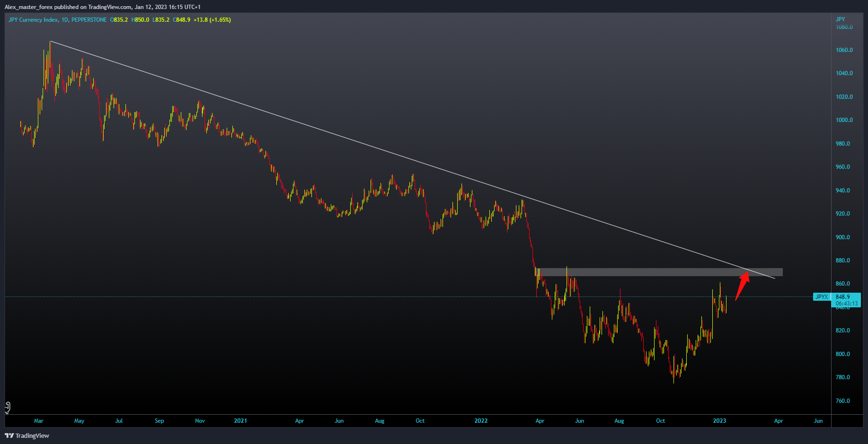
Task: Click the 1000.0 price axis label
Action: [844, 120]
